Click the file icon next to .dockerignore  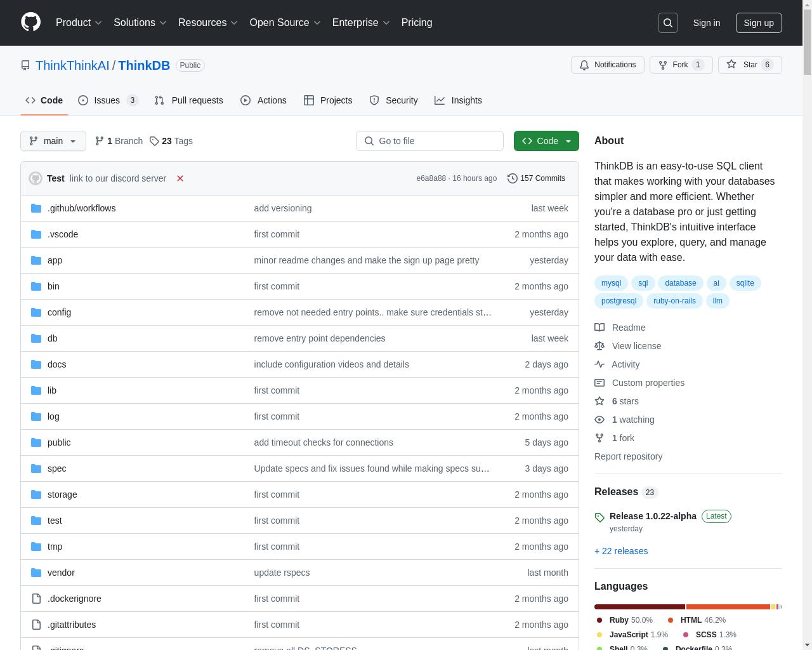(36, 599)
